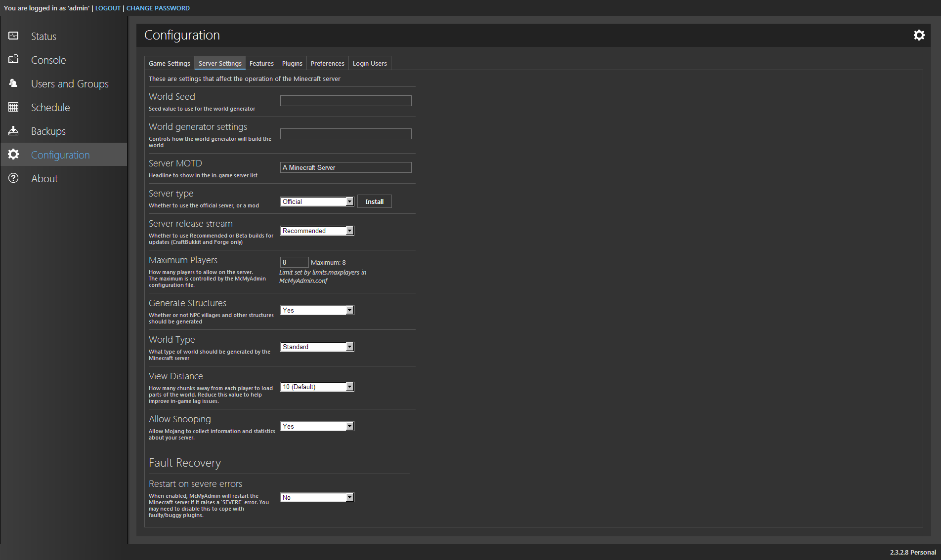Open the View Distance dropdown

(x=317, y=387)
